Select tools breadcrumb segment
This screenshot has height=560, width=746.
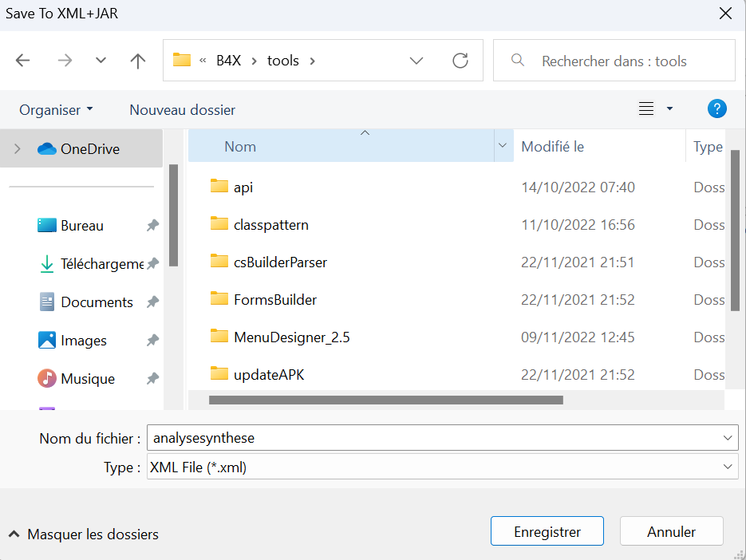click(283, 61)
